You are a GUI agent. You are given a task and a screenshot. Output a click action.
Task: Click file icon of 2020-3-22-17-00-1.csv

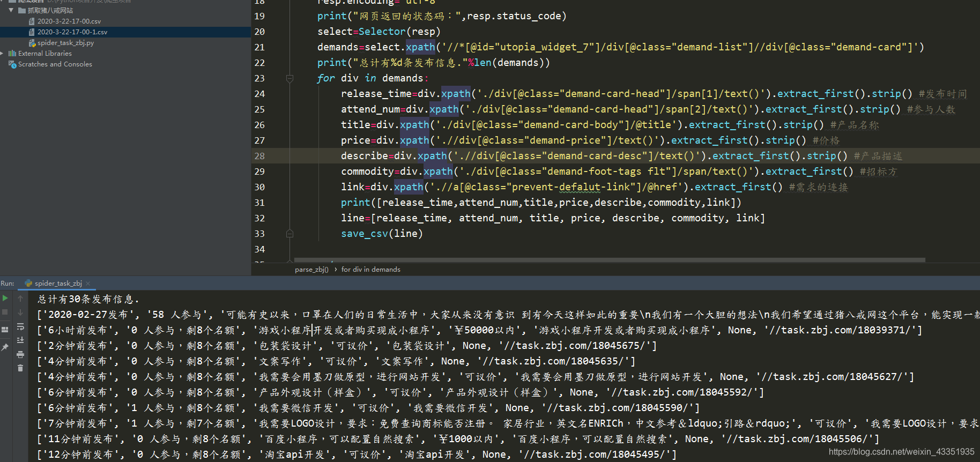[32, 32]
